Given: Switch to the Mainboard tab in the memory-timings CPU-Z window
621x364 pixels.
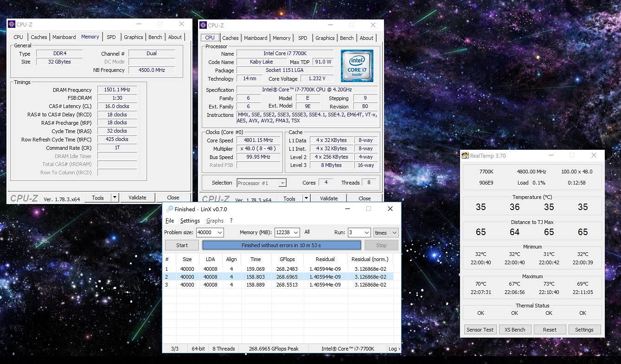Looking at the screenshot, I should coord(64,37).
